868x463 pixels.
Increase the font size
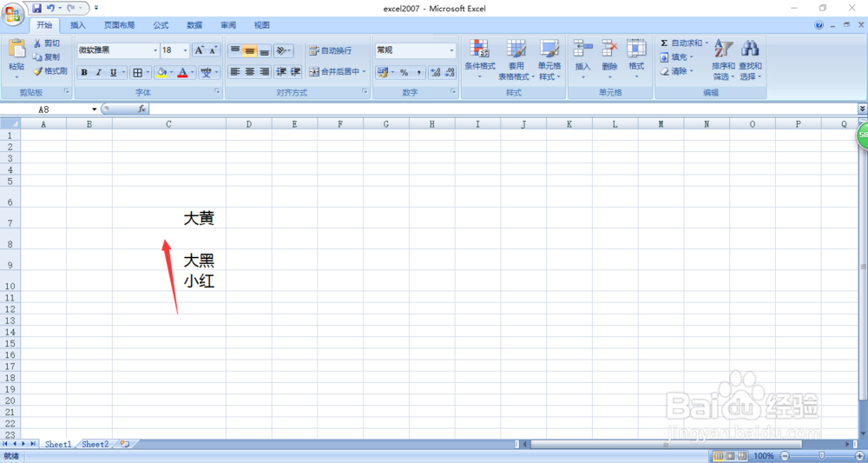pyautogui.click(x=199, y=50)
